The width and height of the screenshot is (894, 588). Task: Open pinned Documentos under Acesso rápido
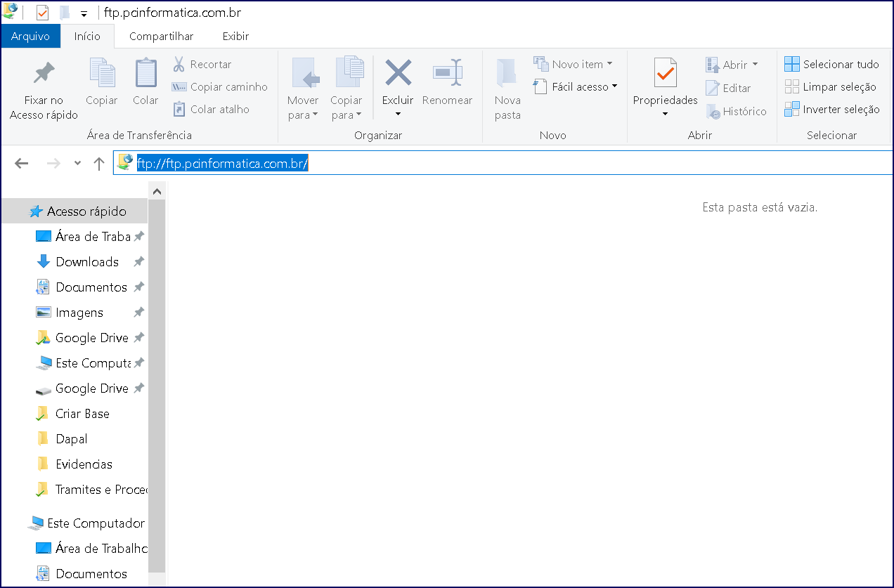pos(91,287)
